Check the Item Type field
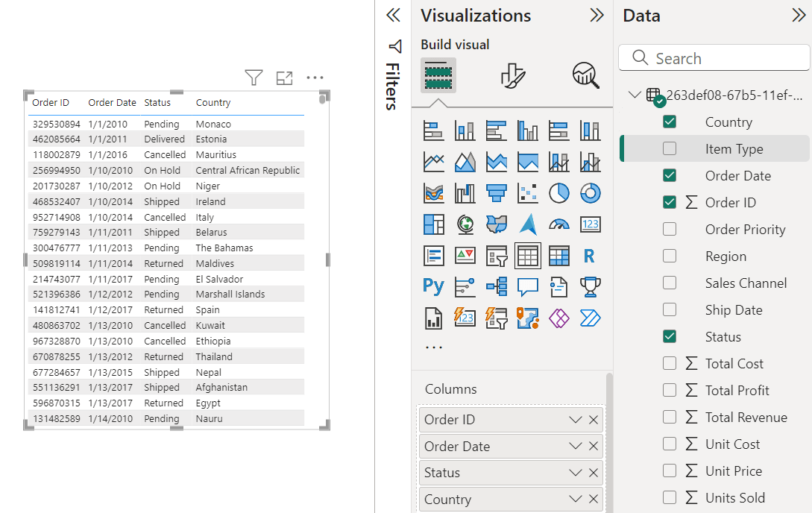 pyautogui.click(x=669, y=148)
